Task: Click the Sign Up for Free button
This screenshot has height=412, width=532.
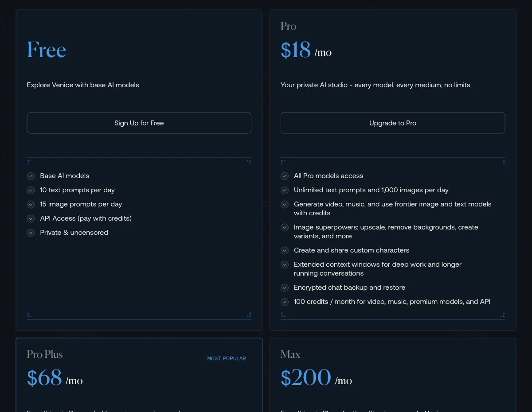Action: tap(139, 123)
